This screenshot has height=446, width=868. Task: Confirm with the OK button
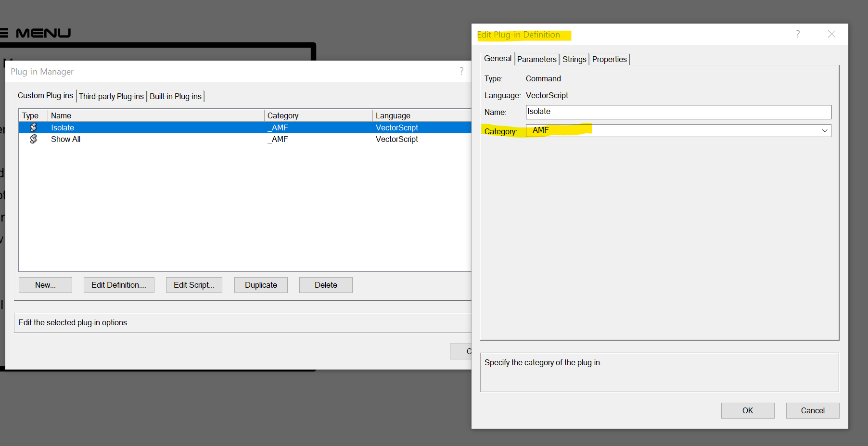747,410
